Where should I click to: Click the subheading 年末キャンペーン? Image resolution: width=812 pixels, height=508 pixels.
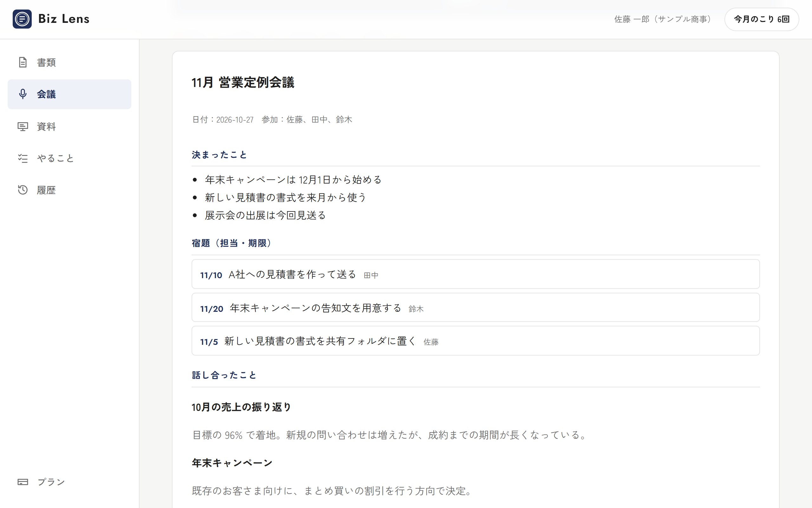(x=232, y=463)
